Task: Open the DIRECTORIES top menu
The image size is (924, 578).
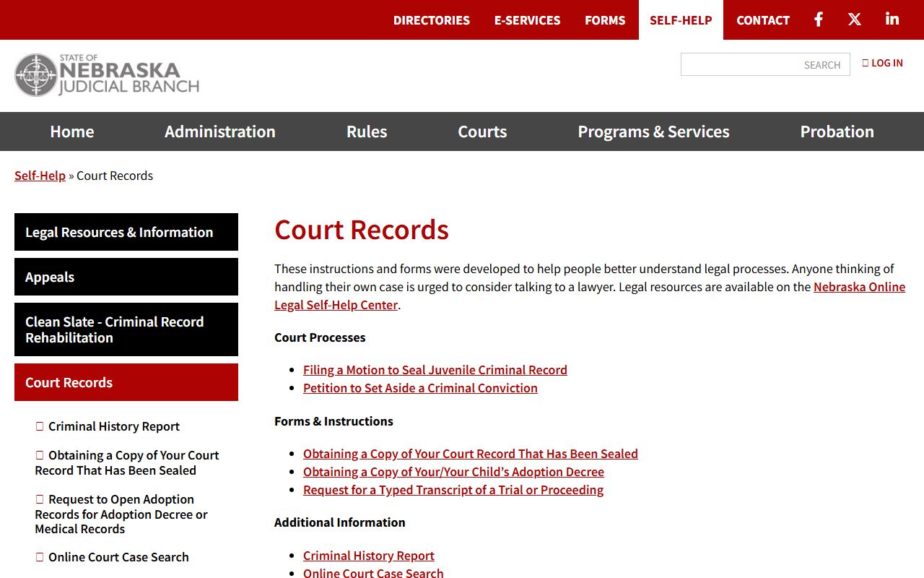Action: (432, 20)
